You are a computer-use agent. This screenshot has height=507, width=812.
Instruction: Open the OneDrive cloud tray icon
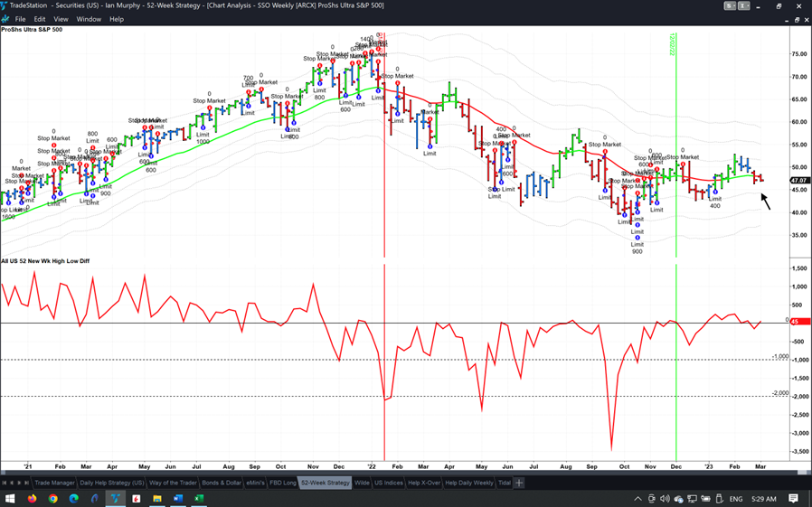678,499
